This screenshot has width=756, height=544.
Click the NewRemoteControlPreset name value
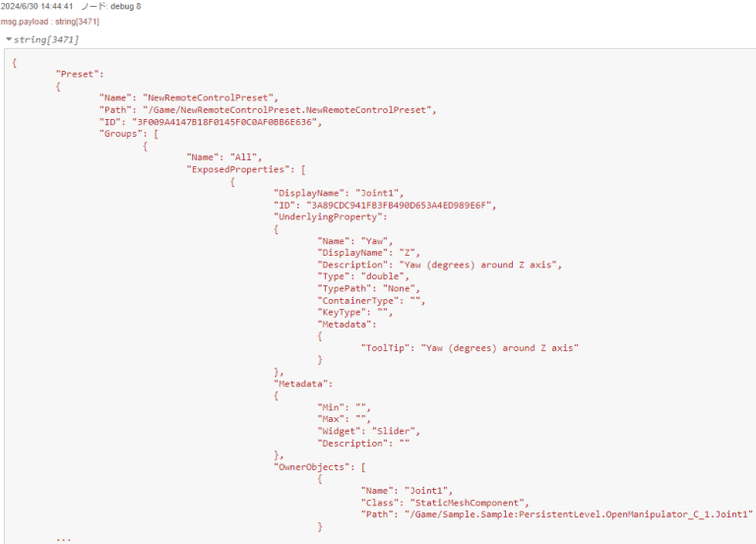pos(211,97)
